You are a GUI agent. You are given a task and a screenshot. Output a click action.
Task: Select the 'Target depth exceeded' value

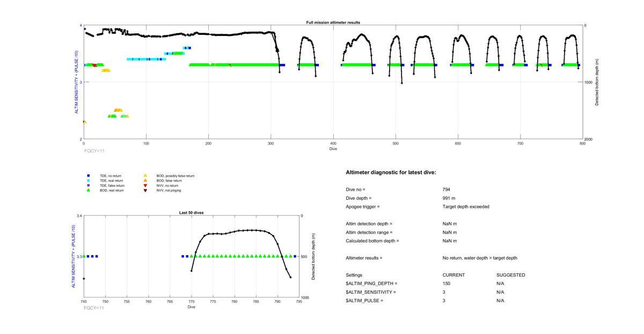466,207
